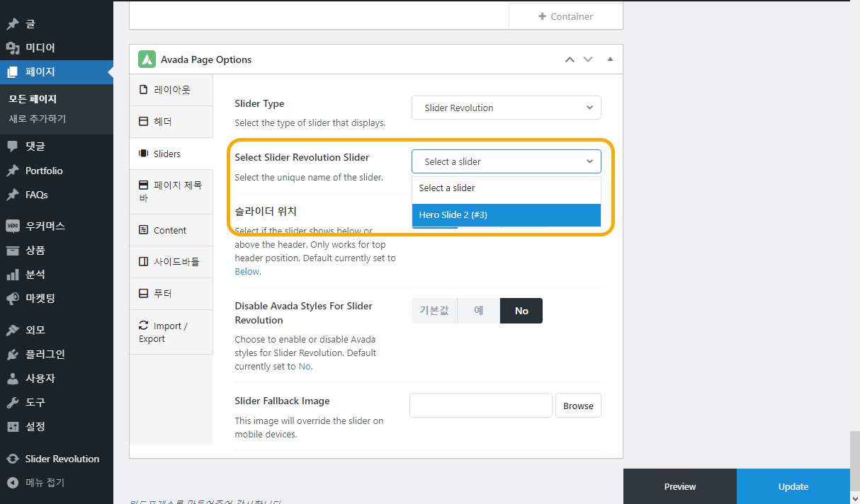Collapse the Avada Page Options panel
This screenshot has height=504, width=860.
click(x=610, y=59)
